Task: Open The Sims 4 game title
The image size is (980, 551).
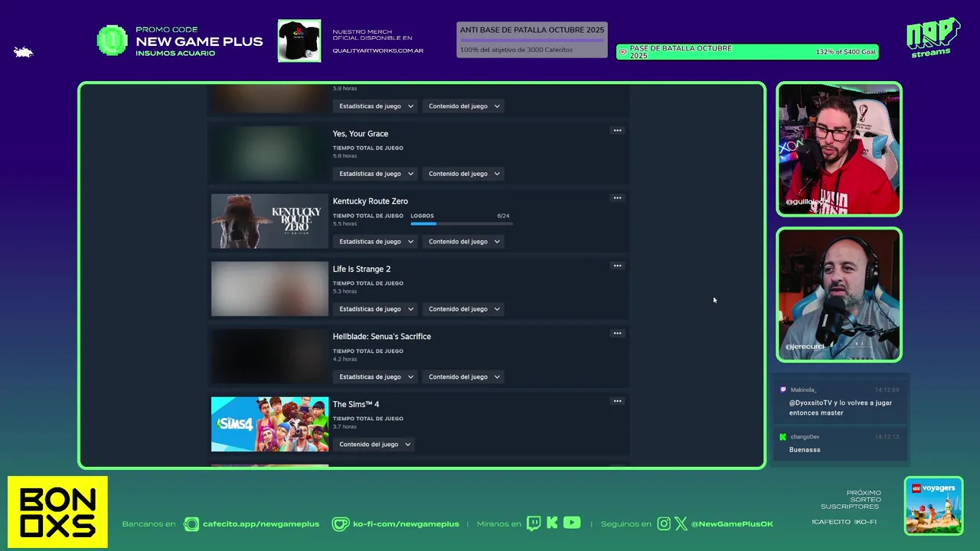Action: 356,404
